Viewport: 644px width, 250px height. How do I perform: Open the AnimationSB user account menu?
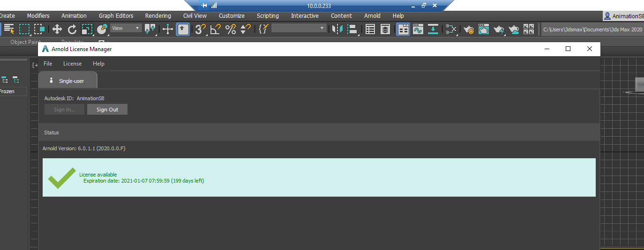point(623,16)
